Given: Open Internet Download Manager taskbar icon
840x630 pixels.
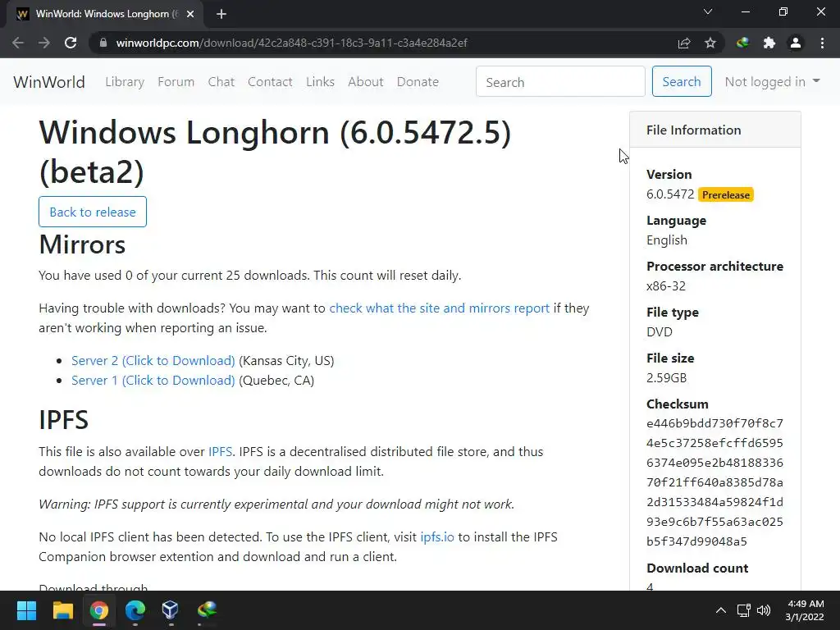Looking at the screenshot, I should click(x=207, y=610).
